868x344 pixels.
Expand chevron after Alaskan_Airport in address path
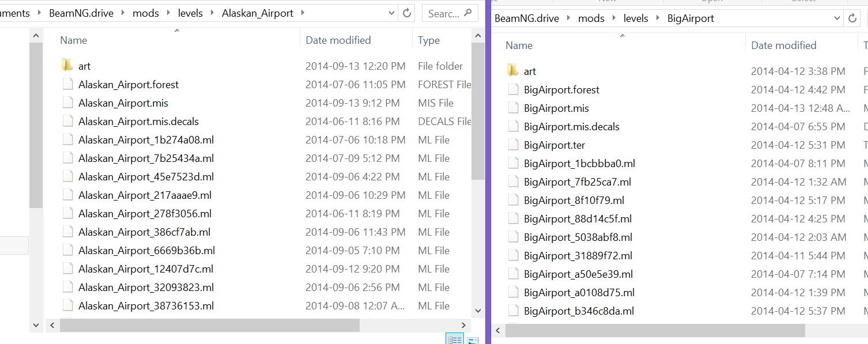pyautogui.click(x=303, y=13)
